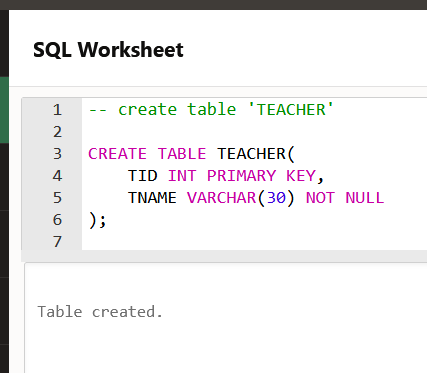Viewport: 427px width, 373px height.
Task: Click the PRIMARY keyword on line 4
Action: 241,176
